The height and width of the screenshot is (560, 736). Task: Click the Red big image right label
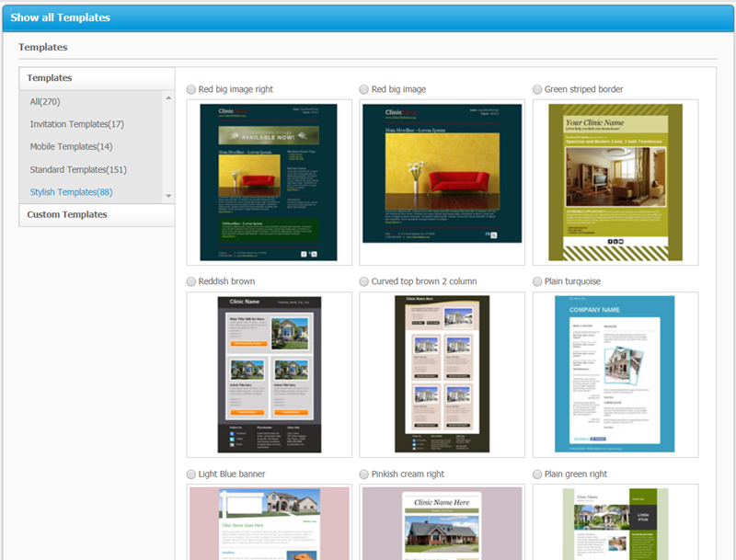(x=236, y=89)
